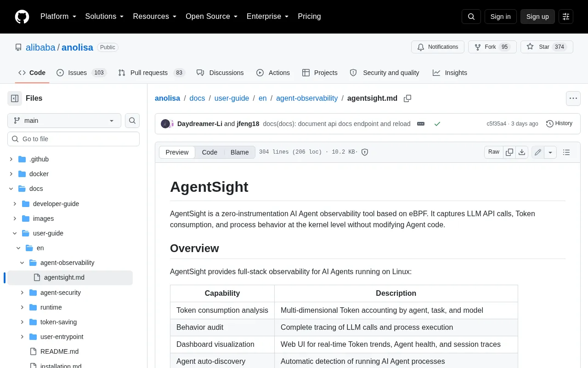Click the shield icon beside file size
Viewport: 588px width, 368px height.
365,152
